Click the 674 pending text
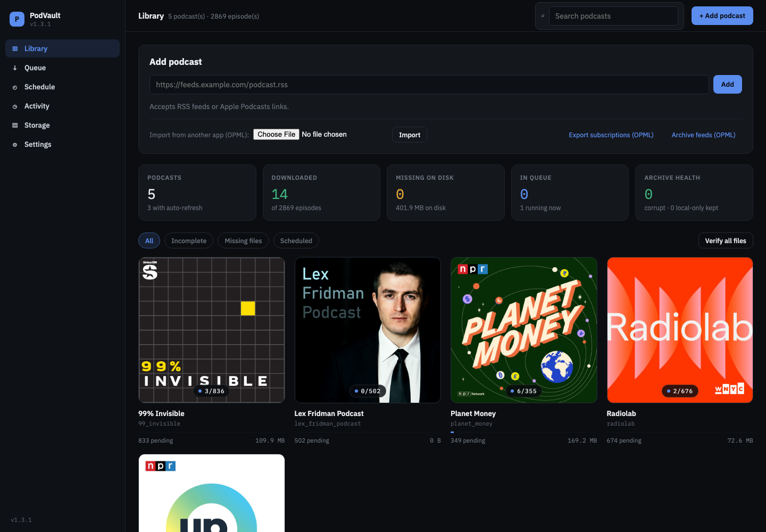The image size is (766, 532). (624, 440)
